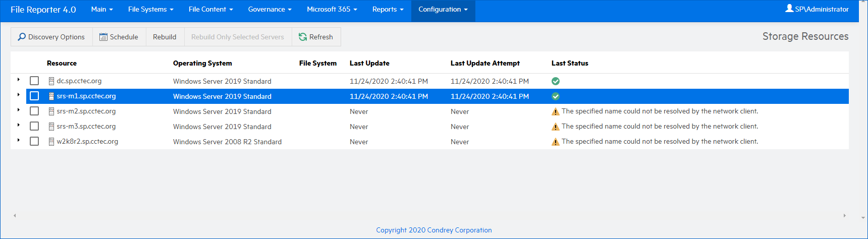Screen dimensions: 868x239
Task: Click the green check status for dc.sp.cctec.org
Action: coord(556,81)
